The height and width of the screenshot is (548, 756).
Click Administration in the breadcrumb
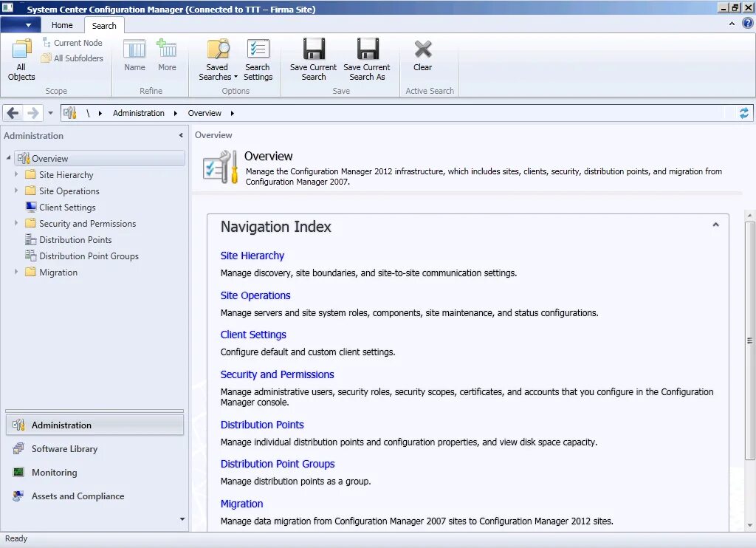(138, 113)
